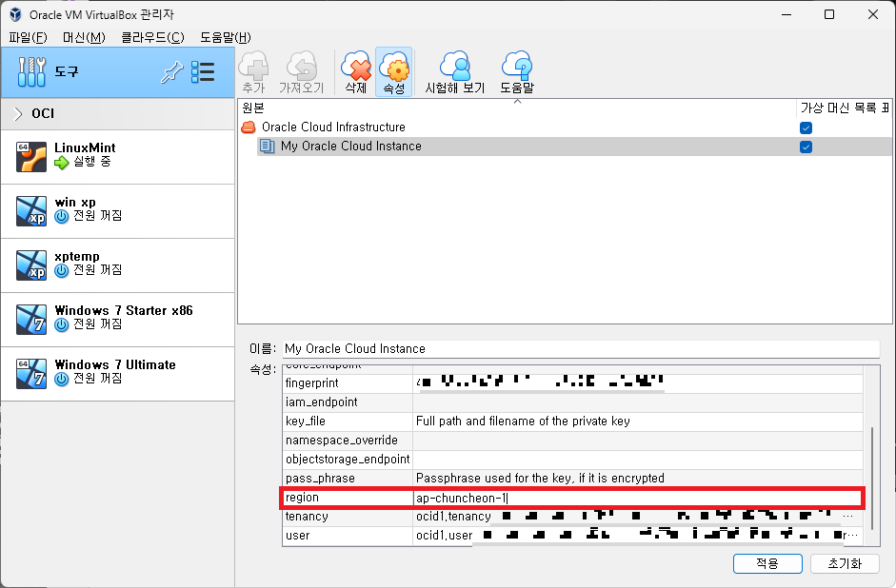The height and width of the screenshot is (588, 896).
Task: Click the 'region' property name
Action: pos(302,498)
